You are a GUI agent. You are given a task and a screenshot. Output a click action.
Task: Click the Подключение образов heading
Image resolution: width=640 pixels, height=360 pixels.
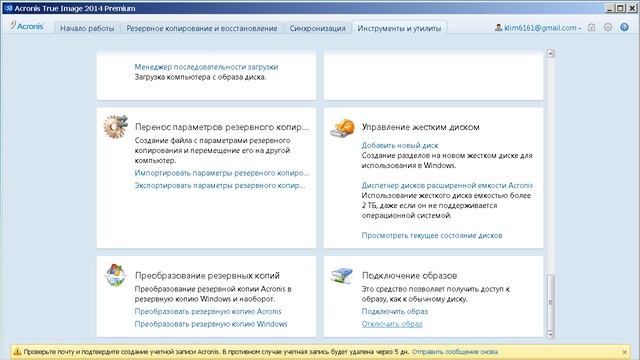pyautogui.click(x=409, y=276)
